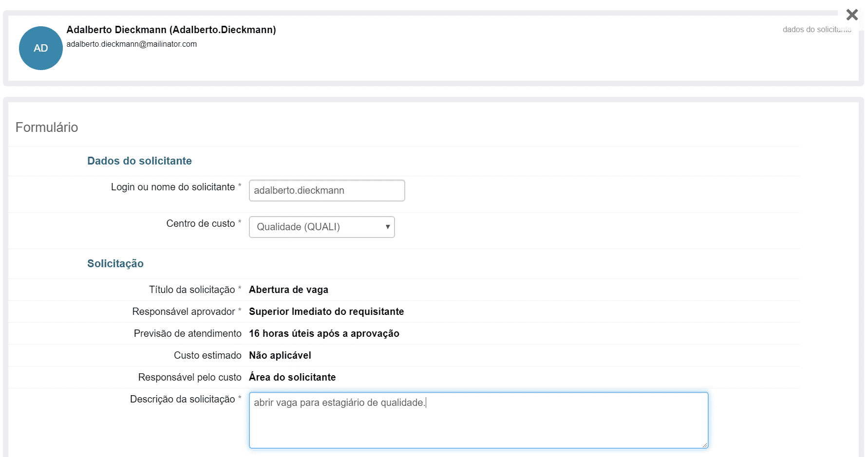
Task: Click the '16 horas úteis após a aprovação' text
Action: [324, 333]
